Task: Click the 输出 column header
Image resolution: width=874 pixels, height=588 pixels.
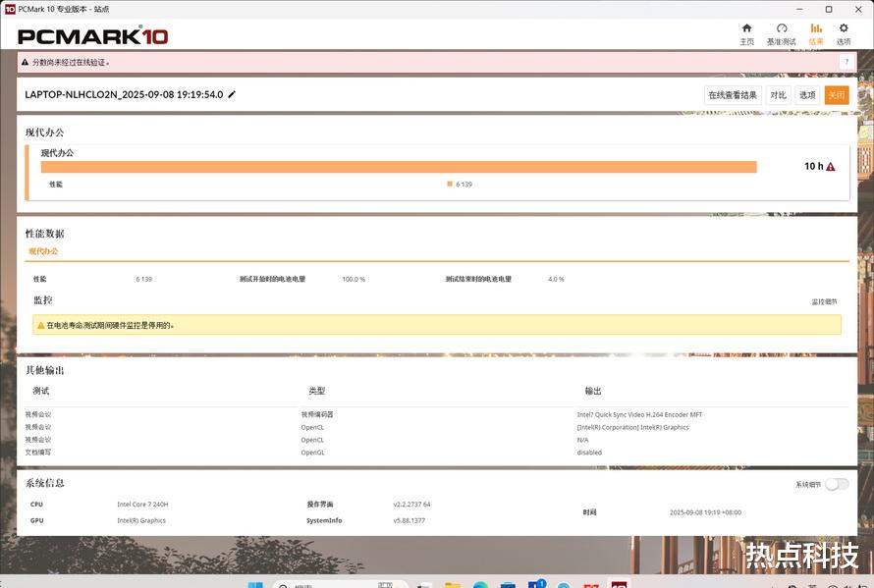Action: (x=593, y=391)
